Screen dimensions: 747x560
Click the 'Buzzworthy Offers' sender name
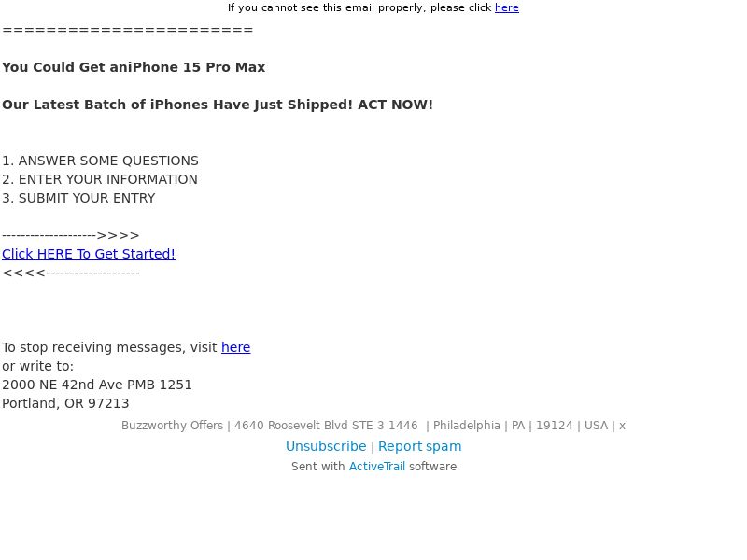pyautogui.click(x=172, y=426)
